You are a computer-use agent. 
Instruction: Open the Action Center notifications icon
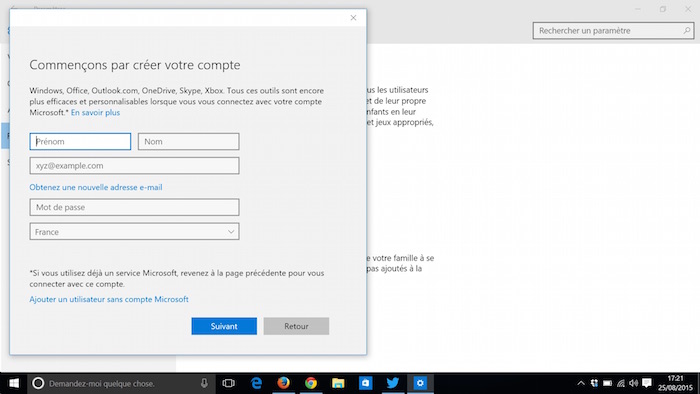(647, 383)
